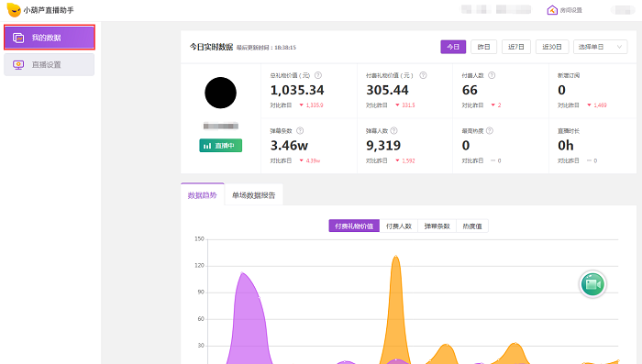Select the 昨日 date filter

pos(483,47)
